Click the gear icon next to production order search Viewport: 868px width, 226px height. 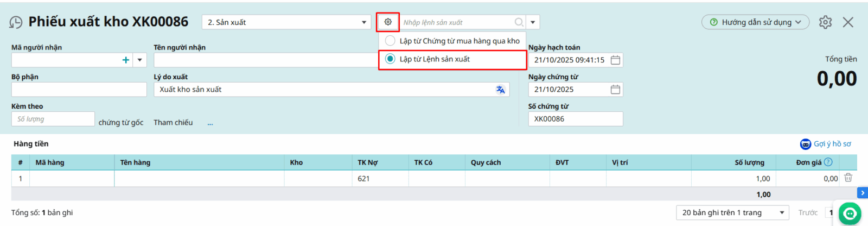[x=388, y=22]
